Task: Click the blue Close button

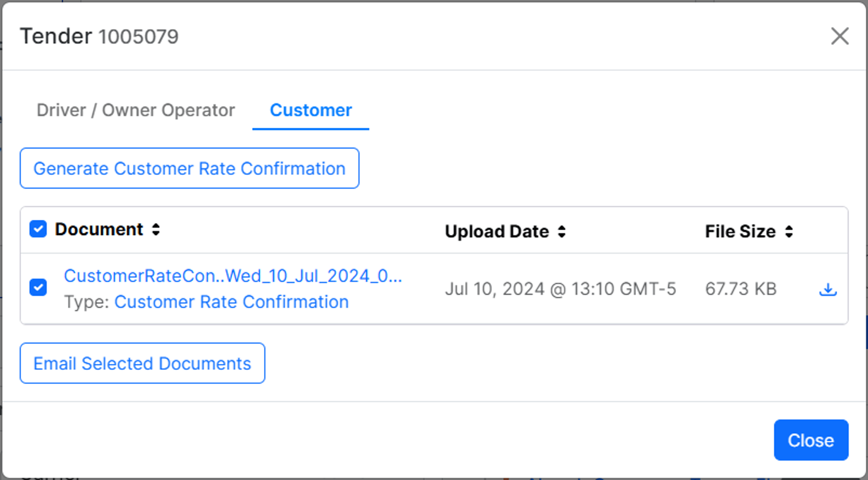Action: tap(811, 440)
